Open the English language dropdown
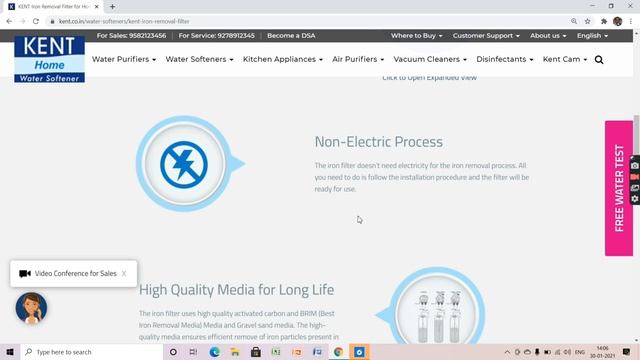The image size is (640, 360). click(592, 36)
